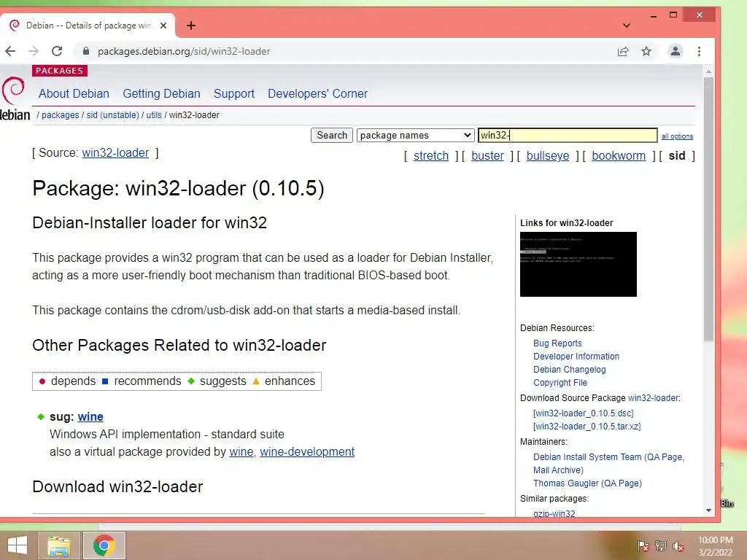Open Action Center flag tray icon
Image resolution: width=747 pixels, height=560 pixels.
643,546
